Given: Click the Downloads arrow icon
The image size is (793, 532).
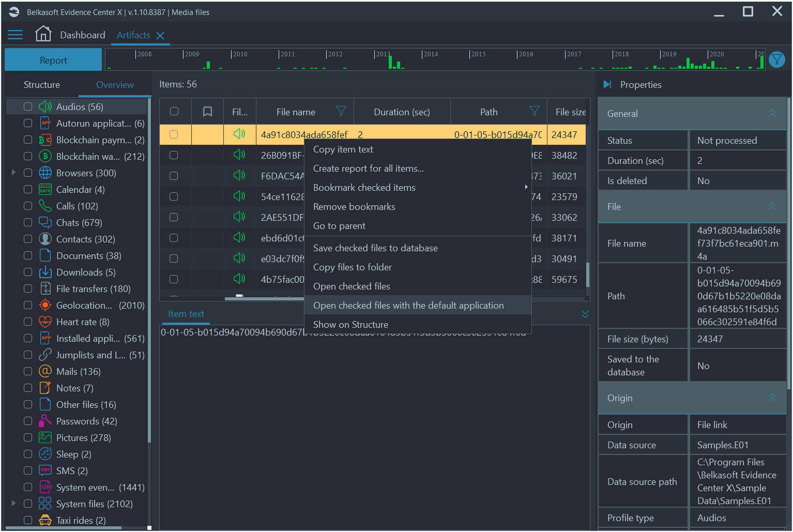Looking at the screenshot, I should [x=45, y=272].
